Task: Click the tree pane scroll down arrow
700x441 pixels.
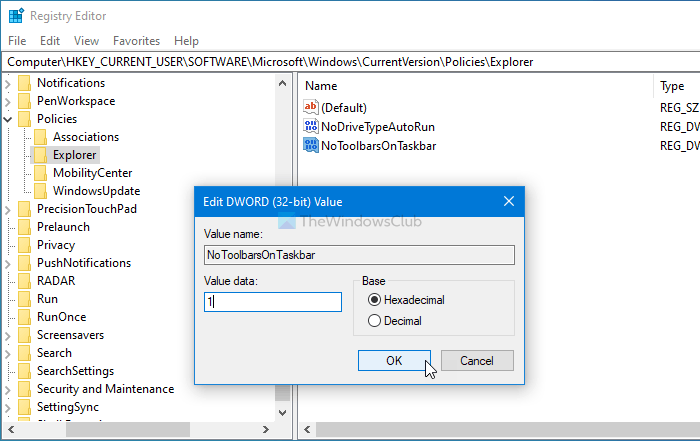Action: tap(282, 412)
